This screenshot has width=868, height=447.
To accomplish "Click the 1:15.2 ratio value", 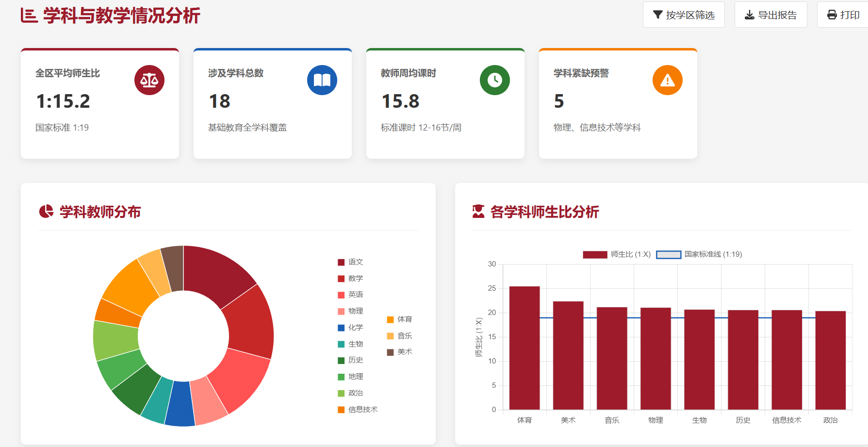I will coord(63,101).
